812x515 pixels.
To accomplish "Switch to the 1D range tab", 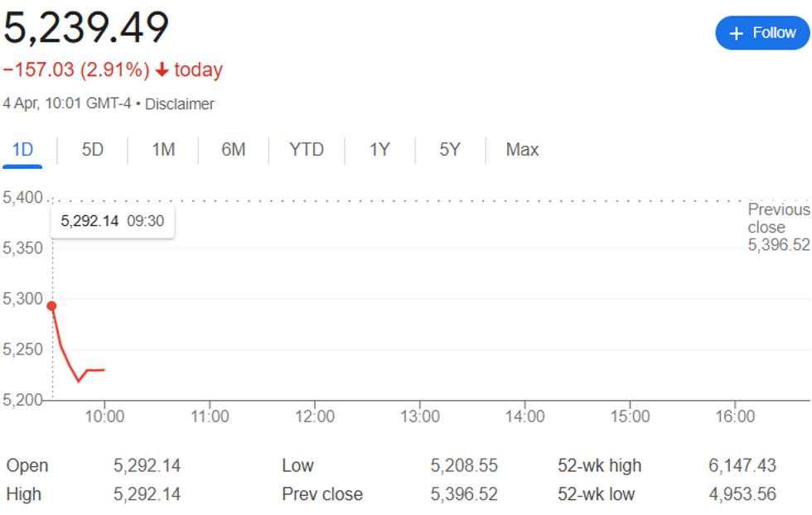I will pyautogui.click(x=22, y=150).
